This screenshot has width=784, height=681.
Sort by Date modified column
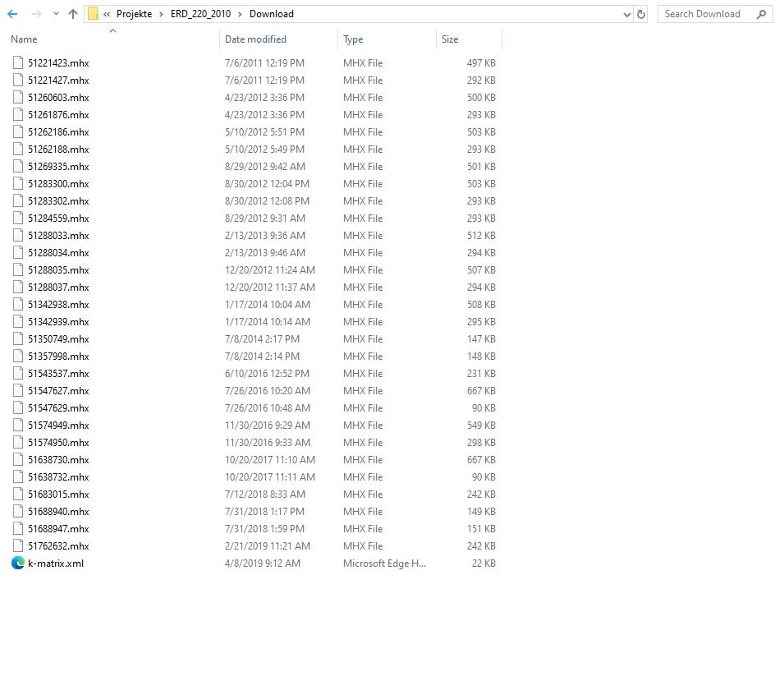tap(255, 39)
